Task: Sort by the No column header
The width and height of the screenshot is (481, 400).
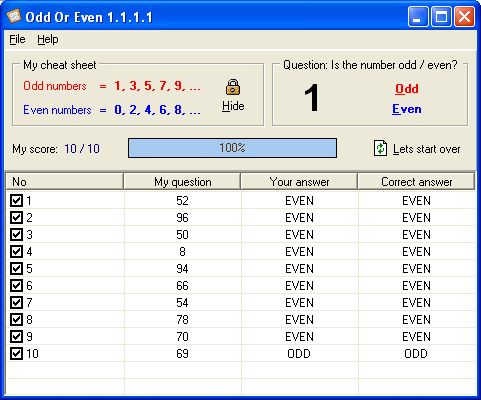Action: tap(65, 182)
